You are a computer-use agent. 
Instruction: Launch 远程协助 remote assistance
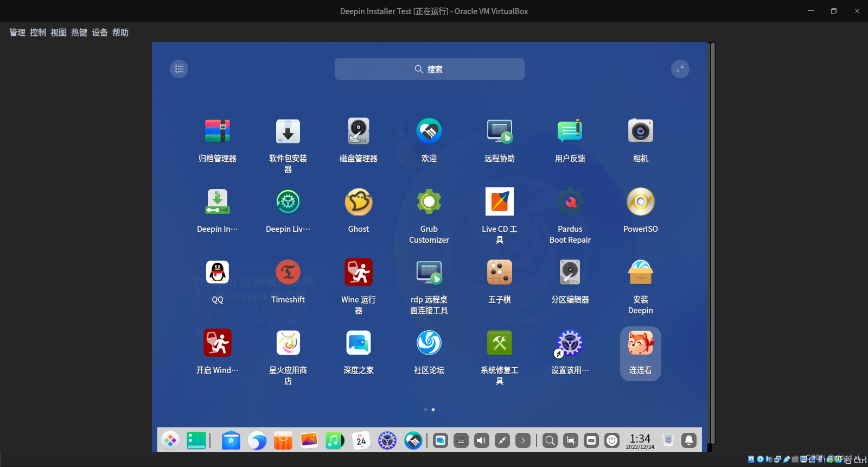tap(500, 131)
